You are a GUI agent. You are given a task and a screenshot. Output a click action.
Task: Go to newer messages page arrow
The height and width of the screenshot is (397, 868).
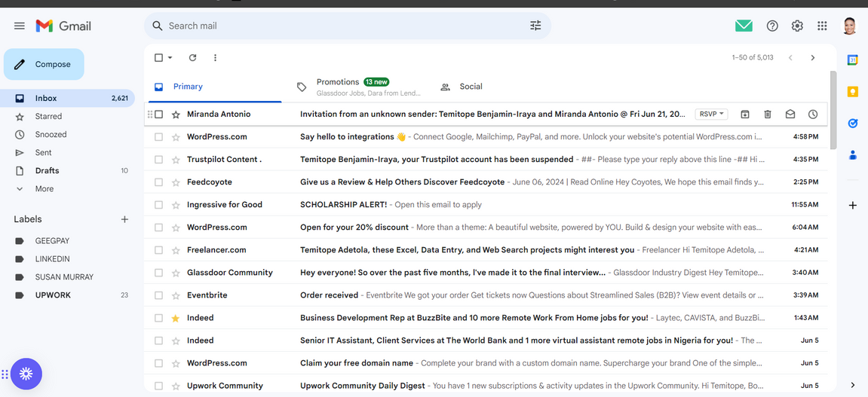click(790, 57)
